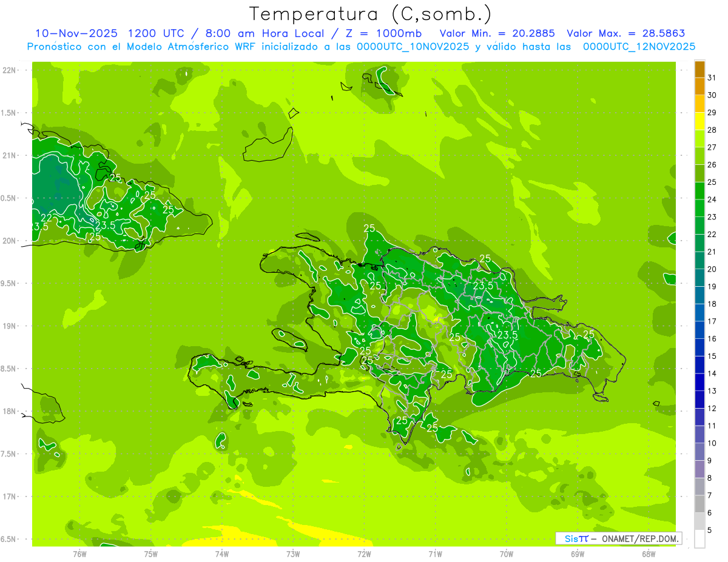
Task: Click "Modelo Atmosferico WRF" in the subtitle
Action: (195, 47)
